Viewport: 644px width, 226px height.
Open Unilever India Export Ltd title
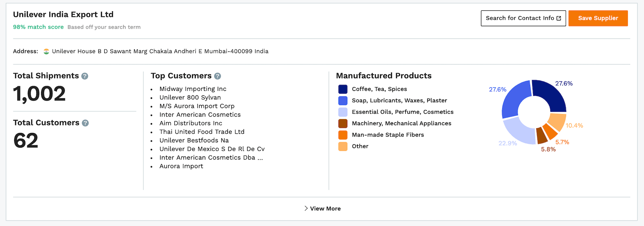(63, 14)
